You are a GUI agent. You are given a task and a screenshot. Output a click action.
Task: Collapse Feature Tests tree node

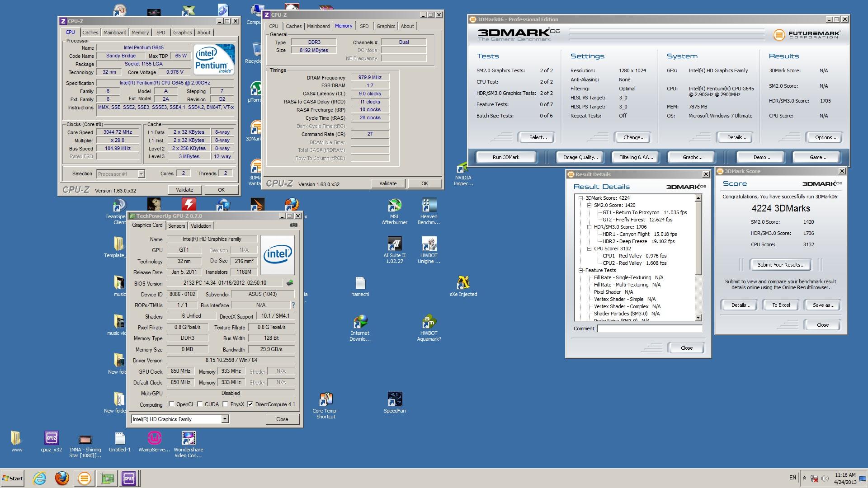tap(580, 270)
